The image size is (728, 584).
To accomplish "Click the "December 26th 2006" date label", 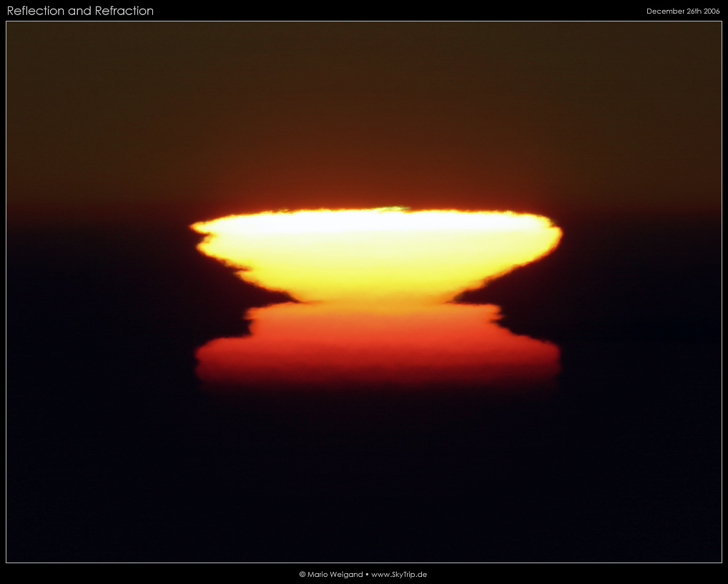I will [x=682, y=11].
